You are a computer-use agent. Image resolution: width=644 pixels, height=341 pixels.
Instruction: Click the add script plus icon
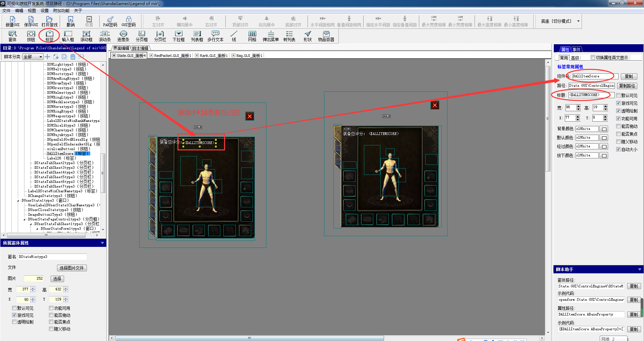(x=48, y=57)
